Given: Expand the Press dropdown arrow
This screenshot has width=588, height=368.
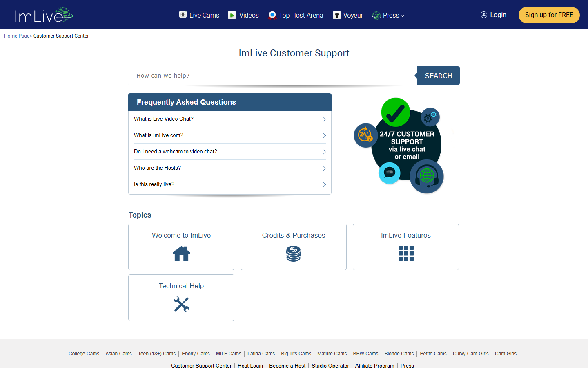Looking at the screenshot, I should point(402,16).
